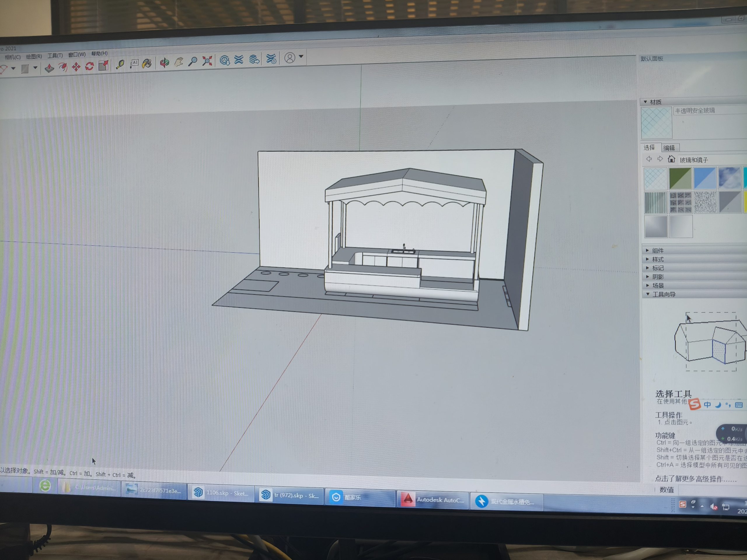Collapse the 工具向导 panel
This screenshot has height=560, width=747.
coord(663,294)
